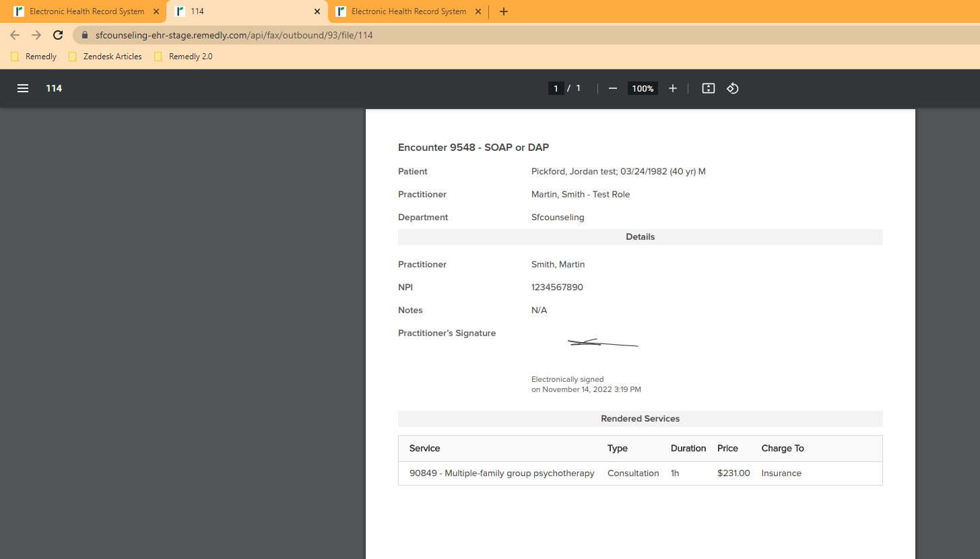Click the Rendered Services section header
Image resolution: width=980 pixels, height=559 pixels.
(x=640, y=419)
